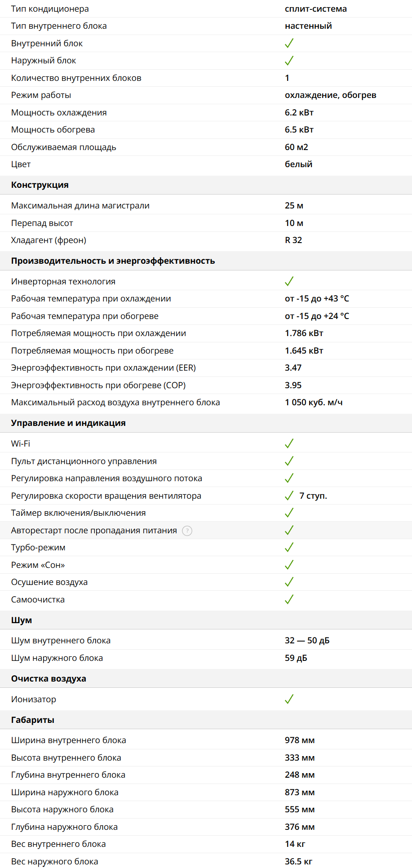Click the Очистка воздуха section header
This screenshot has height=868, width=412.
[x=49, y=678]
